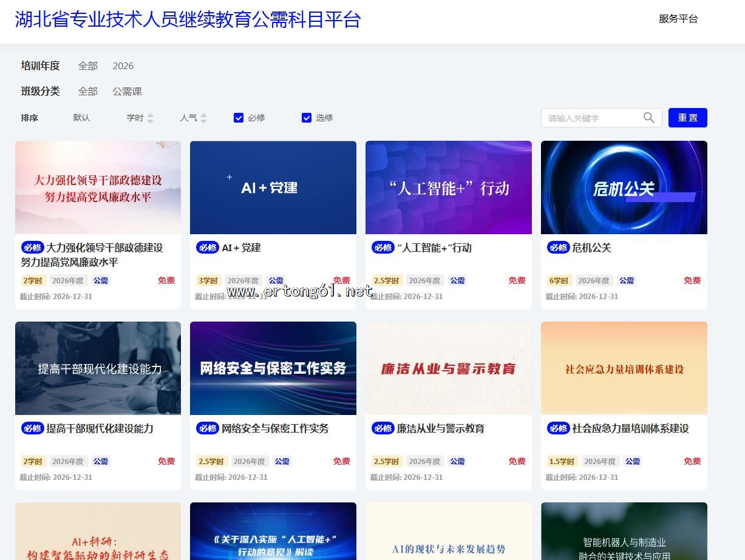Click 必修 badge on 危机公关 course

click(558, 248)
